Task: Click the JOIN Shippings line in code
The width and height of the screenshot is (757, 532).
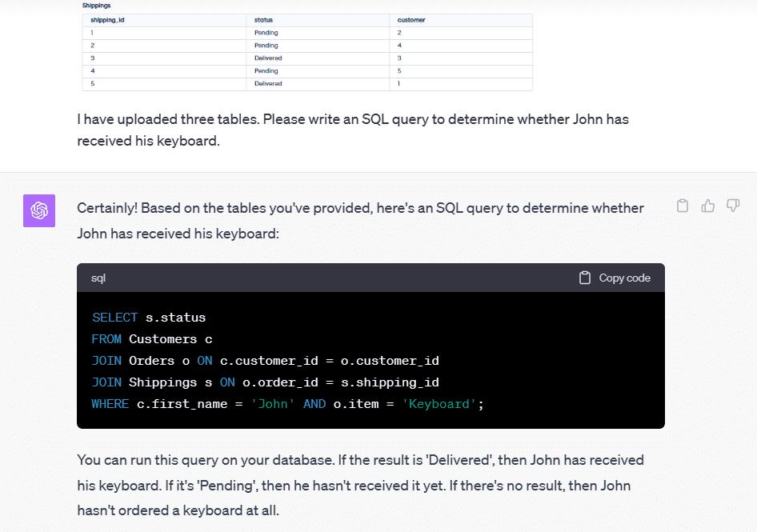Action: tap(266, 382)
